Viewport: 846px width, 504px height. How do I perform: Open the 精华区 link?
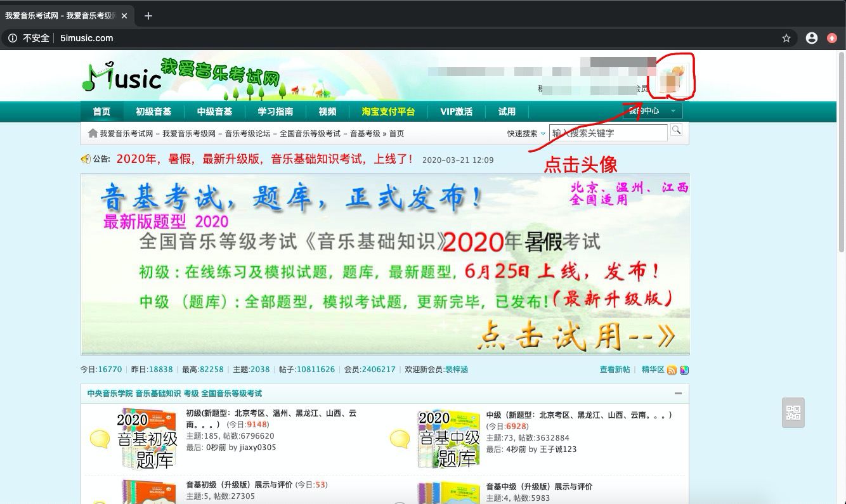(653, 370)
